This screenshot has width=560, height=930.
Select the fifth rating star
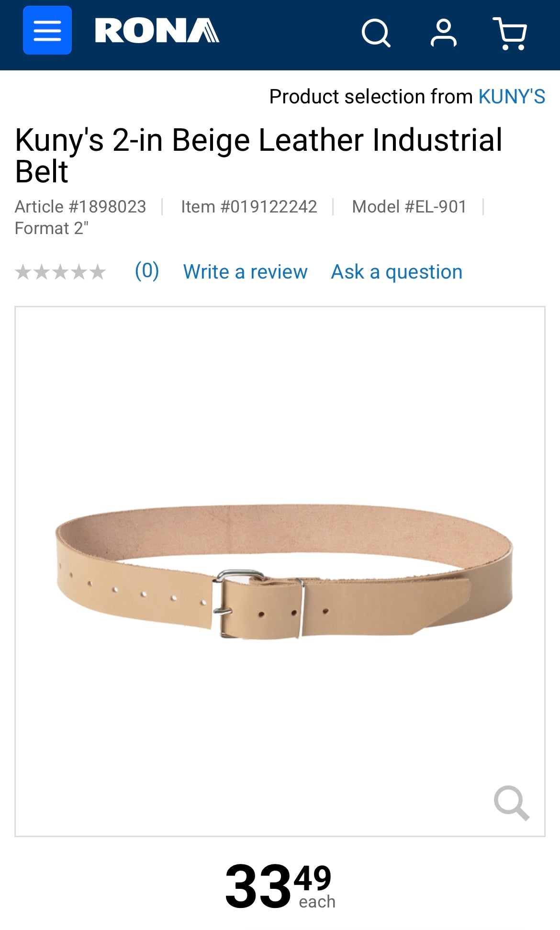98,272
